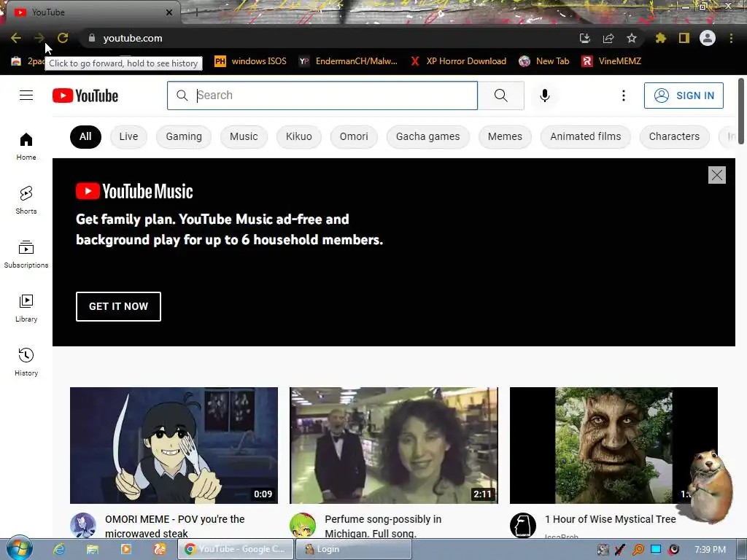This screenshot has height=560, width=747.
Task: Open the Windows Start orb
Action: point(19,548)
